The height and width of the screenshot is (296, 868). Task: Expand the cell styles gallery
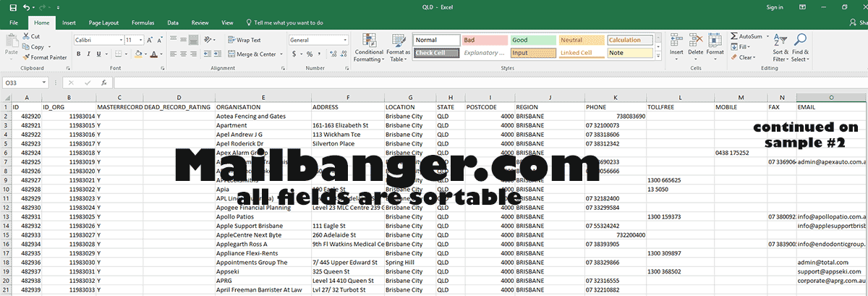tap(658, 56)
